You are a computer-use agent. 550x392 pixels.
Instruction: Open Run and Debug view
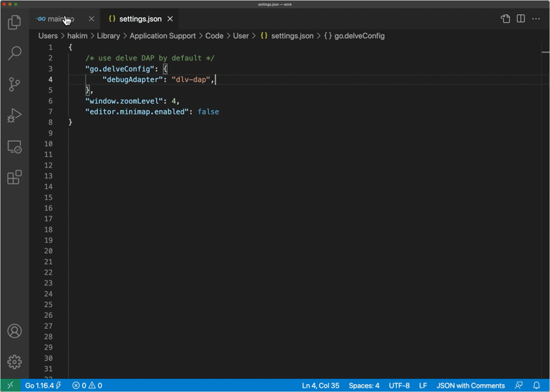click(14, 115)
